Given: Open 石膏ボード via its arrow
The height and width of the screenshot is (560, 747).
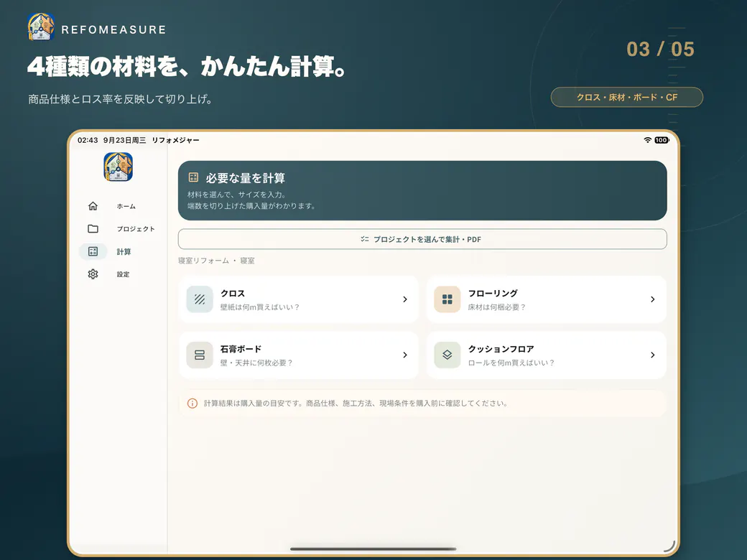Looking at the screenshot, I should pyautogui.click(x=405, y=355).
